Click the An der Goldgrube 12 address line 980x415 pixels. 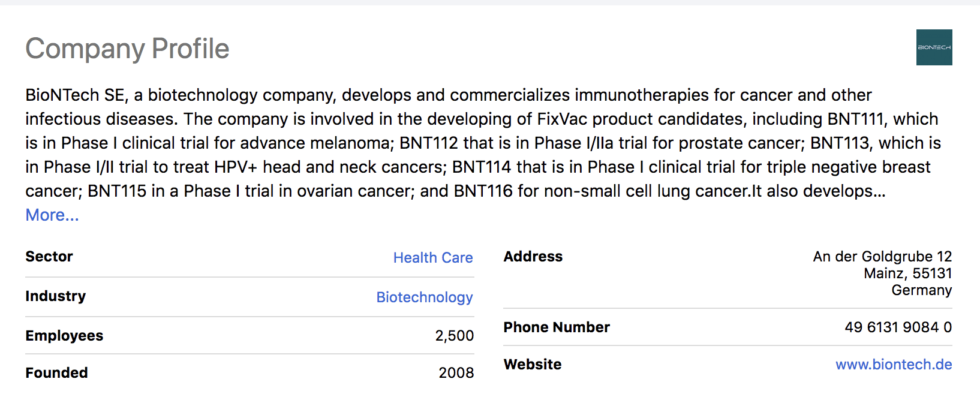tap(882, 257)
